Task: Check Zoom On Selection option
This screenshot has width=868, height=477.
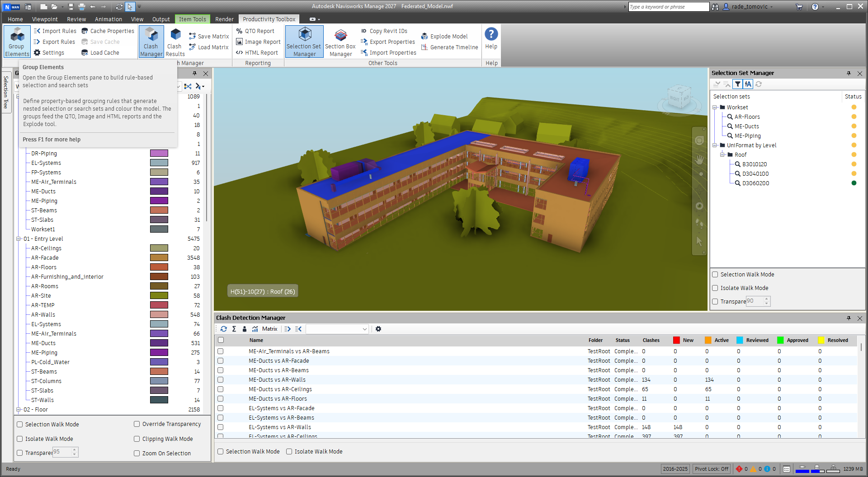Action: pos(137,454)
